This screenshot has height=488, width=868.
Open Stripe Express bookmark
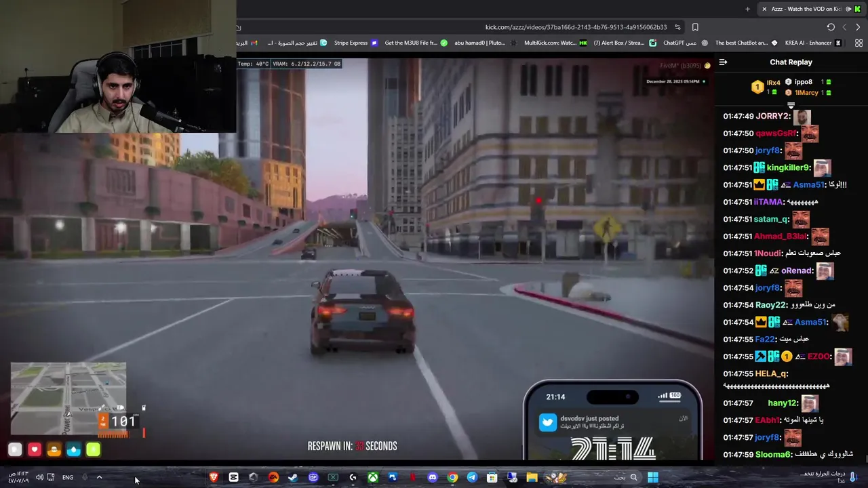click(355, 43)
